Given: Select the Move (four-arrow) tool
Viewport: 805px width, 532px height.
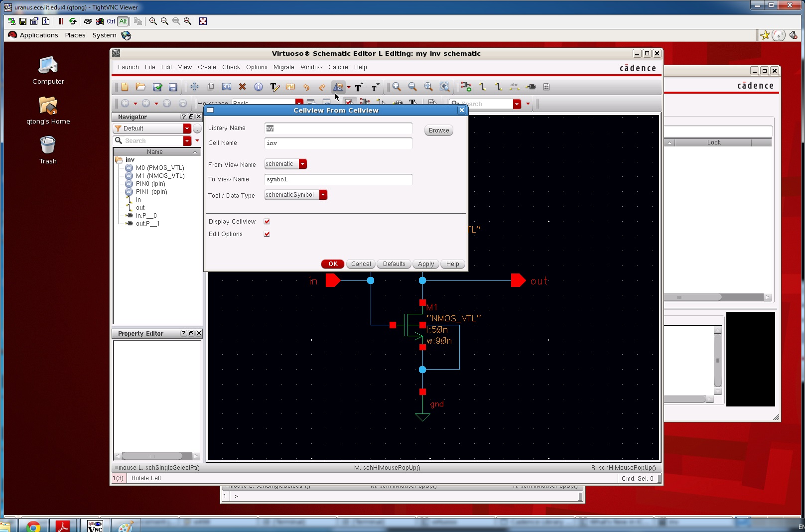Looking at the screenshot, I should [x=194, y=87].
